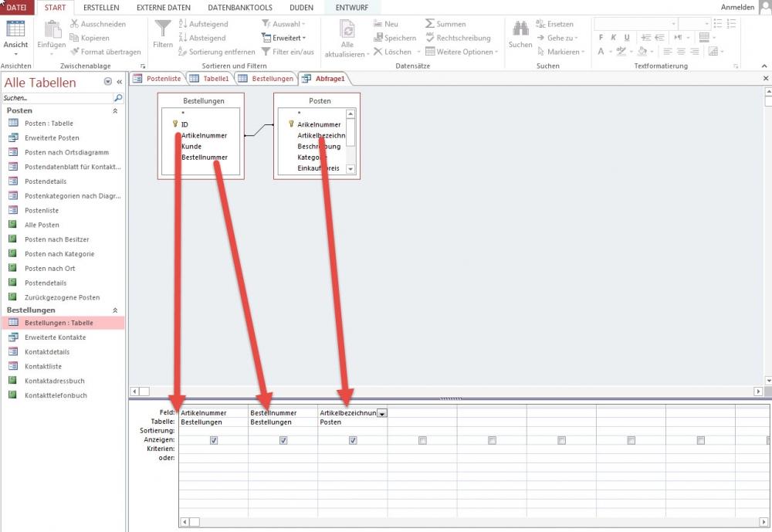The image size is (772, 532).
Task: Open the Artikelbezeichnung field dropdown arrow
Action: [382, 413]
